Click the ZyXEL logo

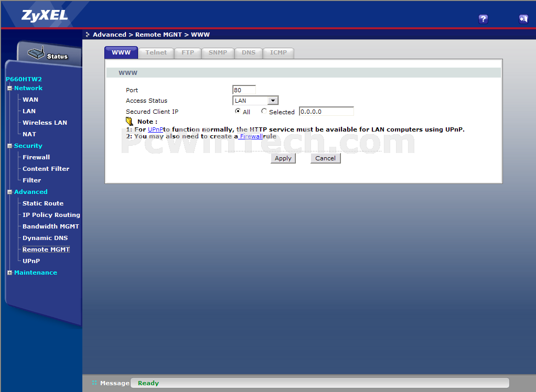tap(45, 15)
